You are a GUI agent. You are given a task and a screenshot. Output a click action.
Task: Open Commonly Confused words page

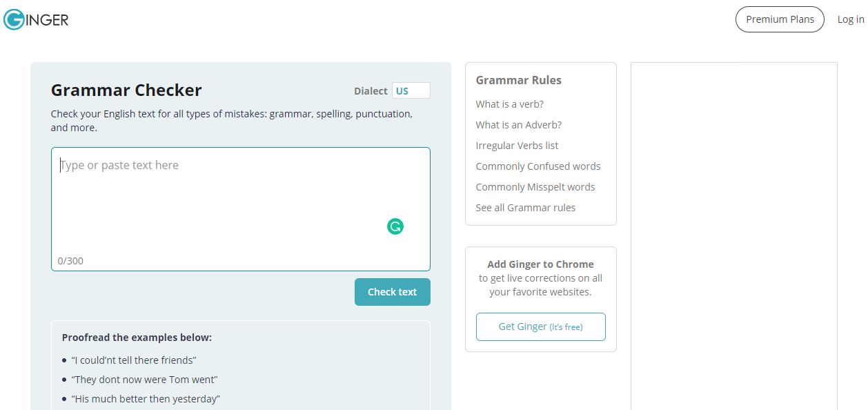point(538,166)
